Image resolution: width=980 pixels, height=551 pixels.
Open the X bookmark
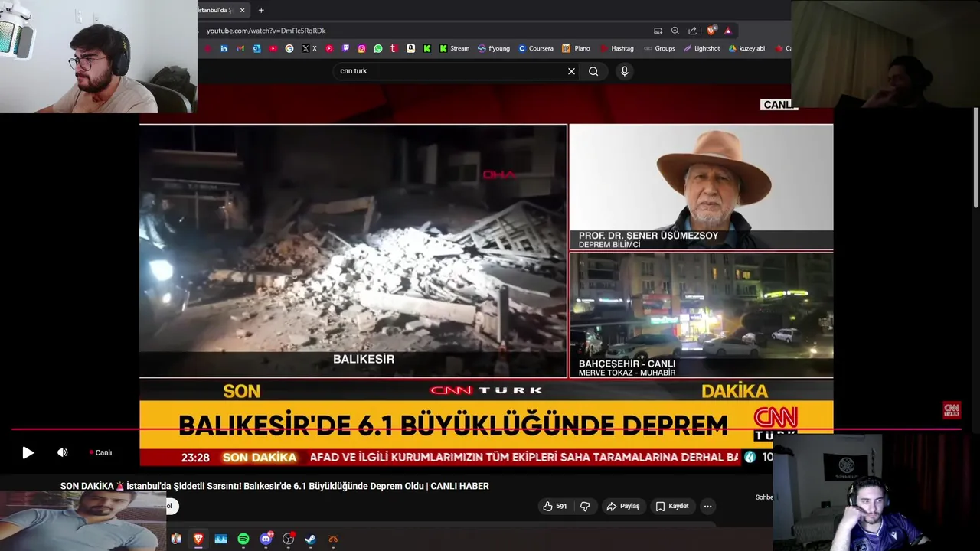tap(309, 48)
